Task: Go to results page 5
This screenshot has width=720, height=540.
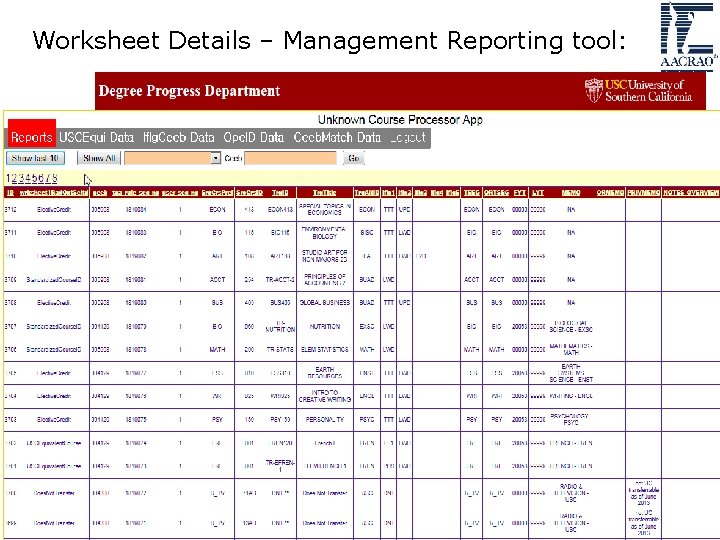Action: [34, 178]
